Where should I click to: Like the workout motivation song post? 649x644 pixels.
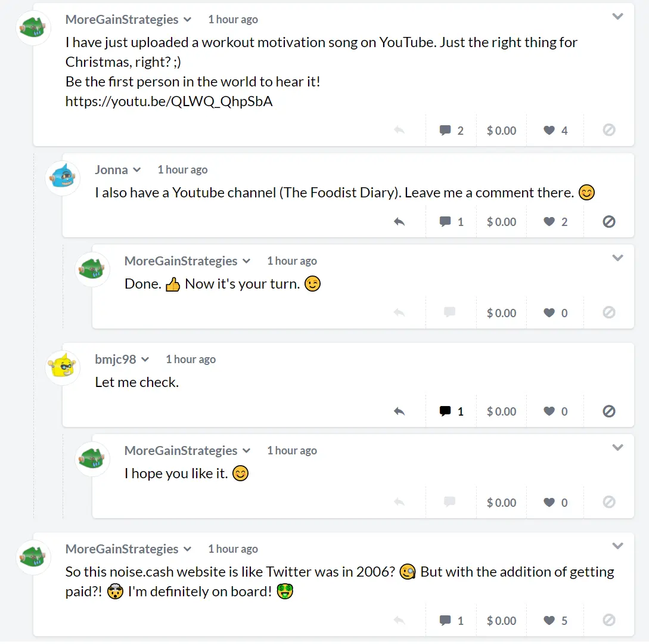point(555,131)
